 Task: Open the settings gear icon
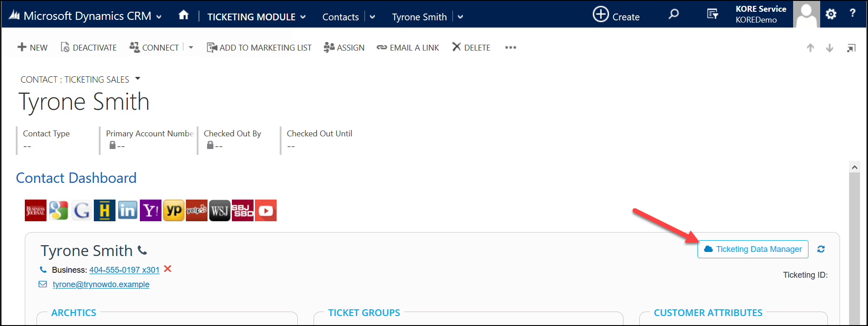point(831,14)
